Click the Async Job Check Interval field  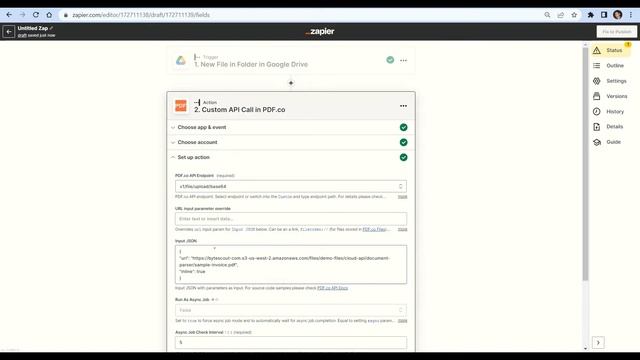[x=291, y=342]
